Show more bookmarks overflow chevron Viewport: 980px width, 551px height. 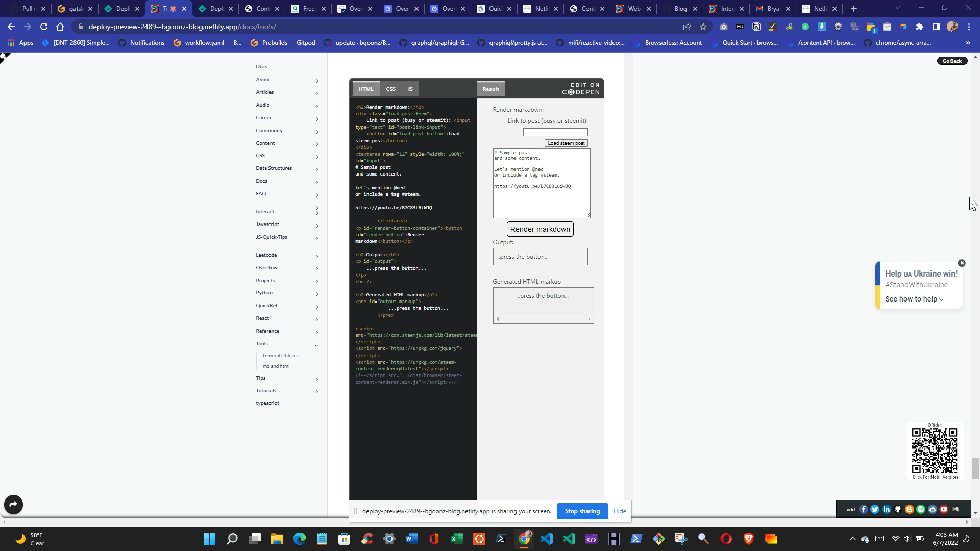[968, 43]
